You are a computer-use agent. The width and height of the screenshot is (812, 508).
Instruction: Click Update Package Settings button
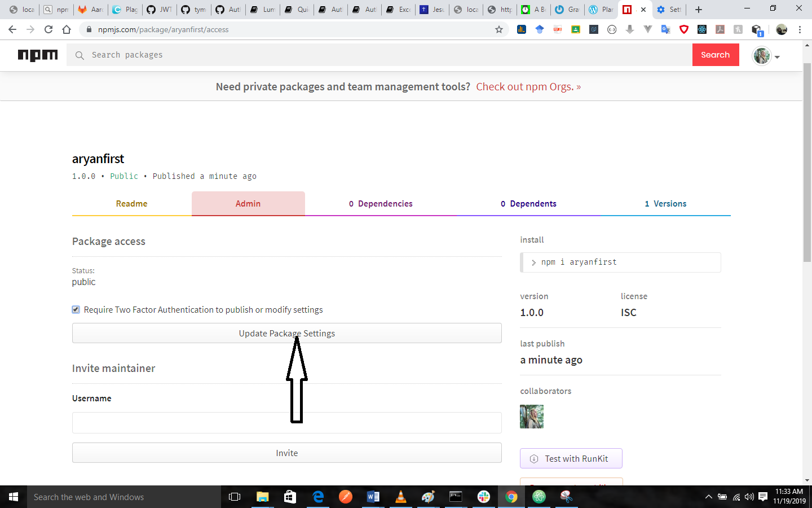click(x=287, y=333)
